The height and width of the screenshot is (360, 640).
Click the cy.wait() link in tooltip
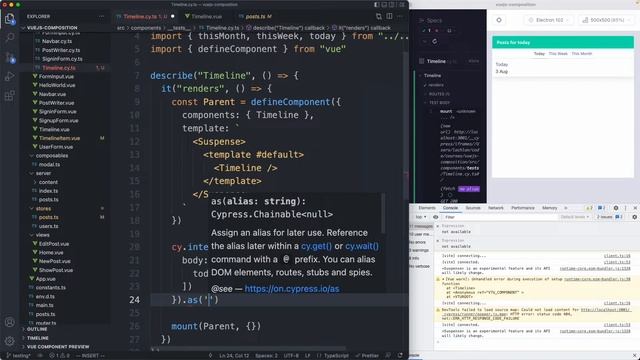[362, 246]
